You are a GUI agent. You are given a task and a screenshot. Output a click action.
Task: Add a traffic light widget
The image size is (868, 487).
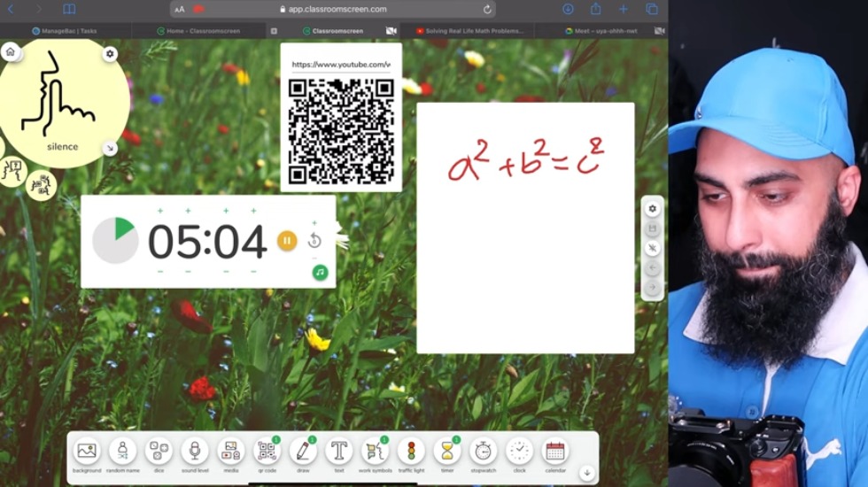pos(411,452)
